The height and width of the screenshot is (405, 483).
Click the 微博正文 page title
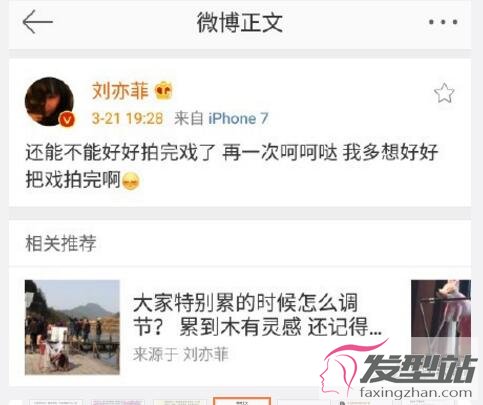[240, 23]
